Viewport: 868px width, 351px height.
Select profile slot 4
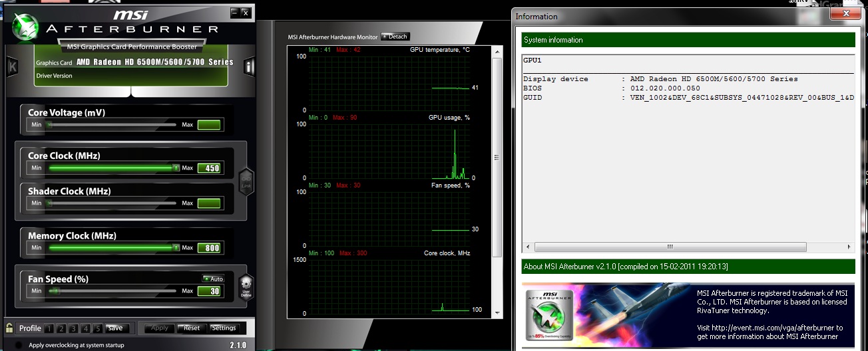[x=86, y=328]
